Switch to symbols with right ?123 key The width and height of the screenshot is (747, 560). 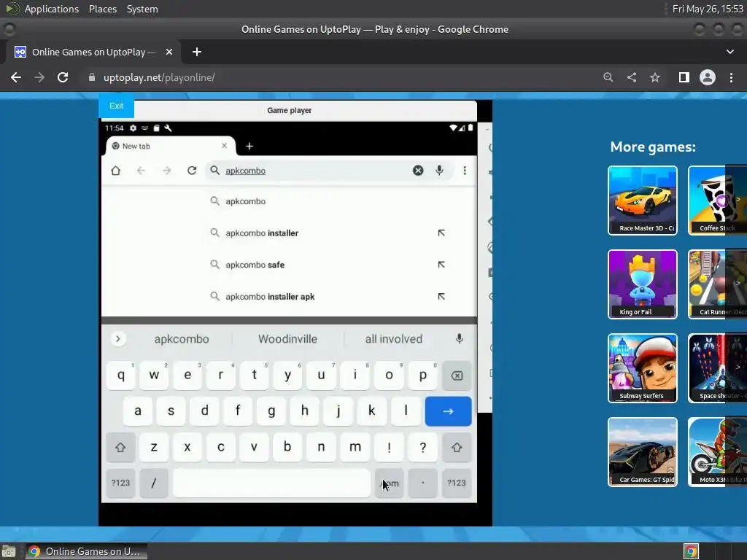457,483
